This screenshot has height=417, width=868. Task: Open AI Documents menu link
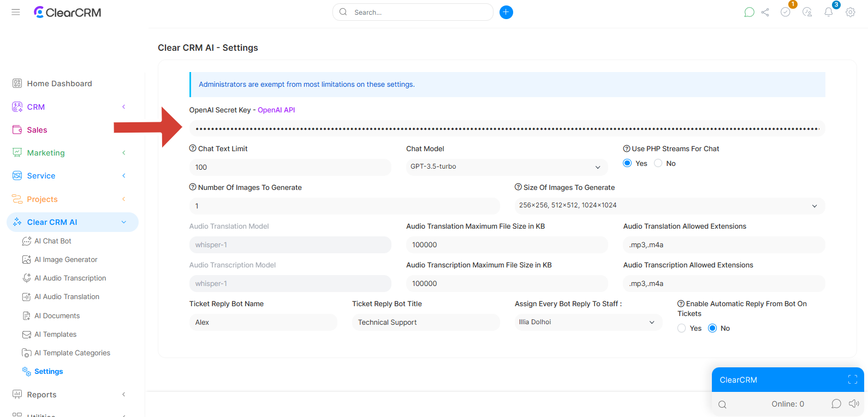point(57,316)
